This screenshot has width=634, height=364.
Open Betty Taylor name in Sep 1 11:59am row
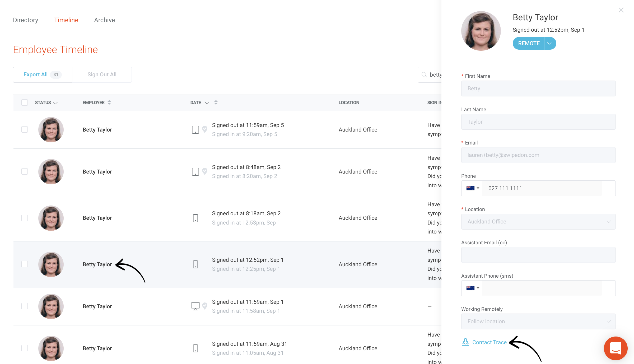(97, 306)
